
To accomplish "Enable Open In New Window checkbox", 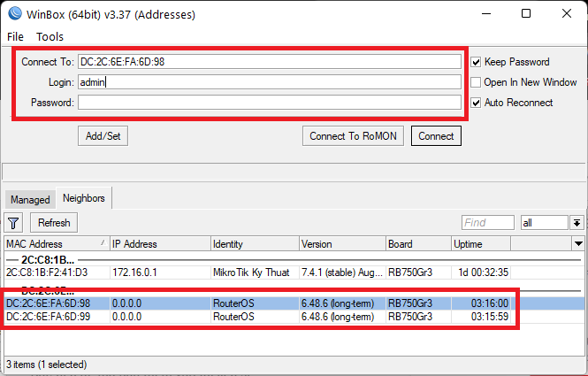I will coord(477,82).
